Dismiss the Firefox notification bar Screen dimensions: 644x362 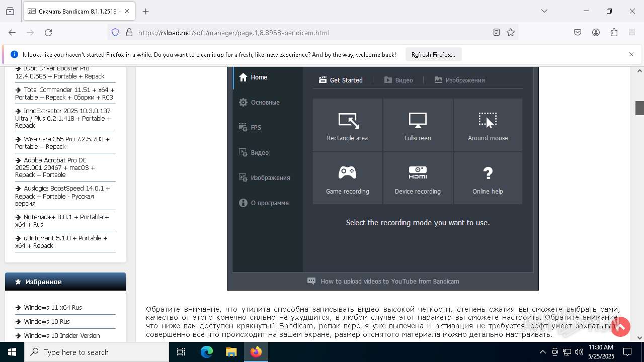(x=631, y=54)
